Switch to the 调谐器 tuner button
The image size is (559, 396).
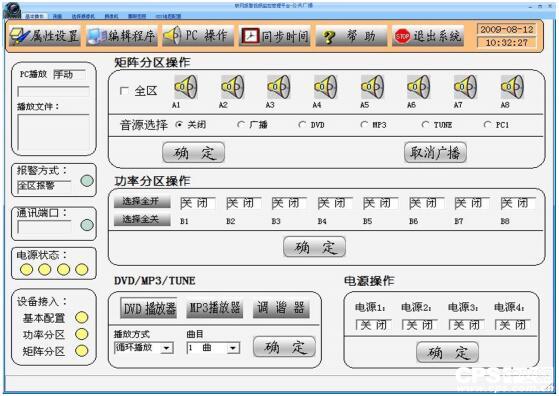tap(281, 308)
